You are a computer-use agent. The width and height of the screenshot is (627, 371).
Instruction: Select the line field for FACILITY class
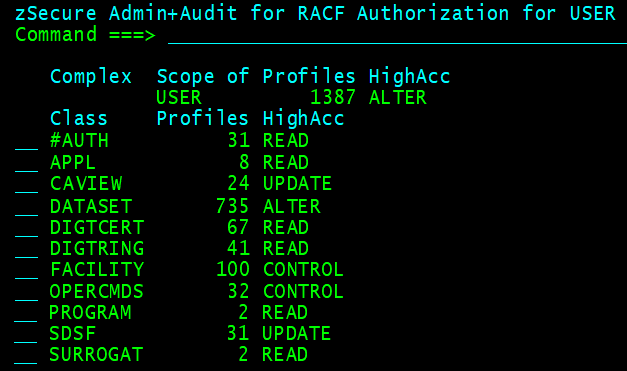click(26, 270)
